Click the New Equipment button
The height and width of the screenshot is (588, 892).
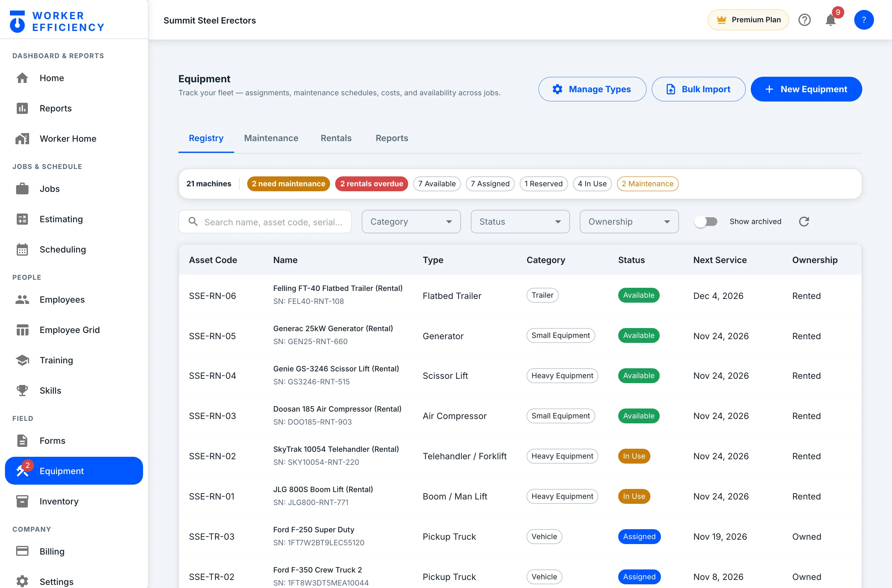coord(806,89)
